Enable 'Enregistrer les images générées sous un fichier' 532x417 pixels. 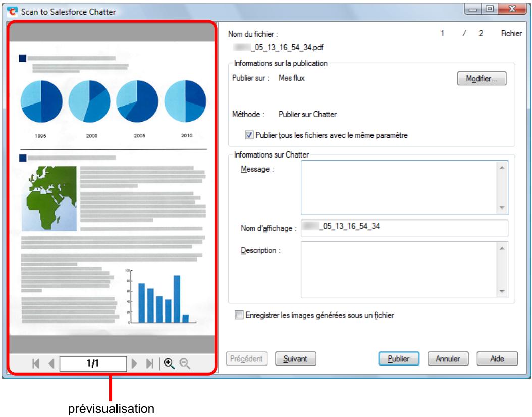click(x=239, y=315)
